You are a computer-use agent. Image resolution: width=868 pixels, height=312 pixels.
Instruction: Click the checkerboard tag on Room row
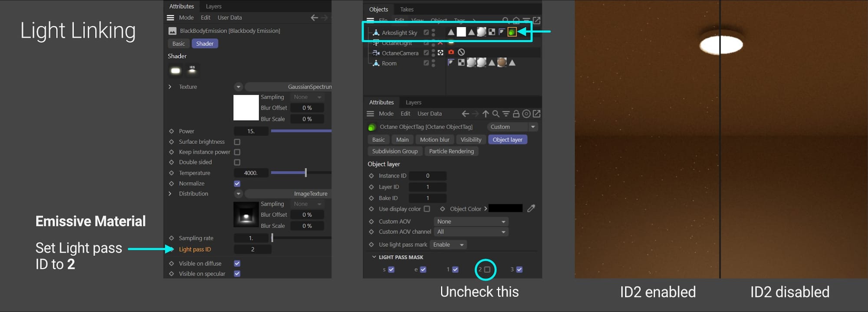[x=461, y=63]
